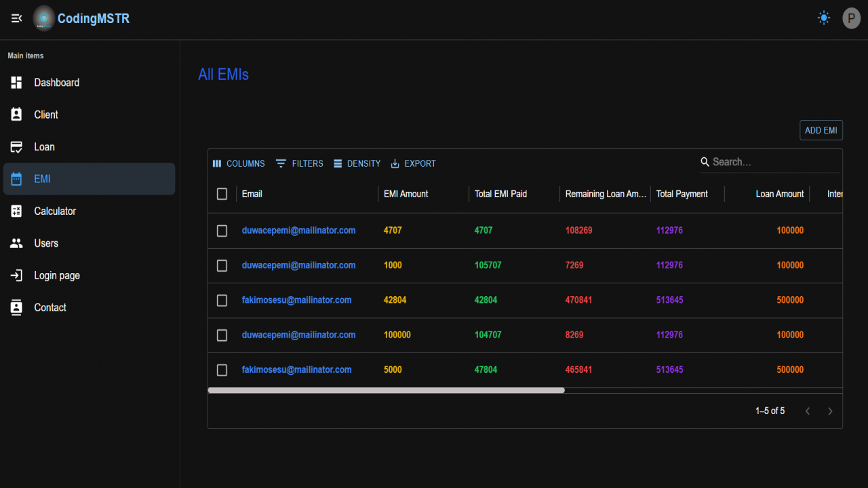Check the row with EMI amount 4707
Screen dimensions: 868x488
(x=222, y=230)
